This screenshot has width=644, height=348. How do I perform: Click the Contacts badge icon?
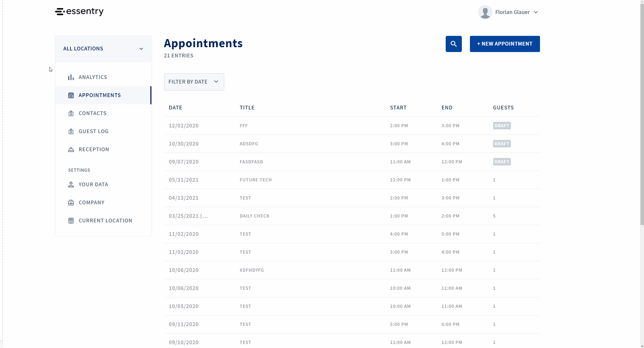71,113
